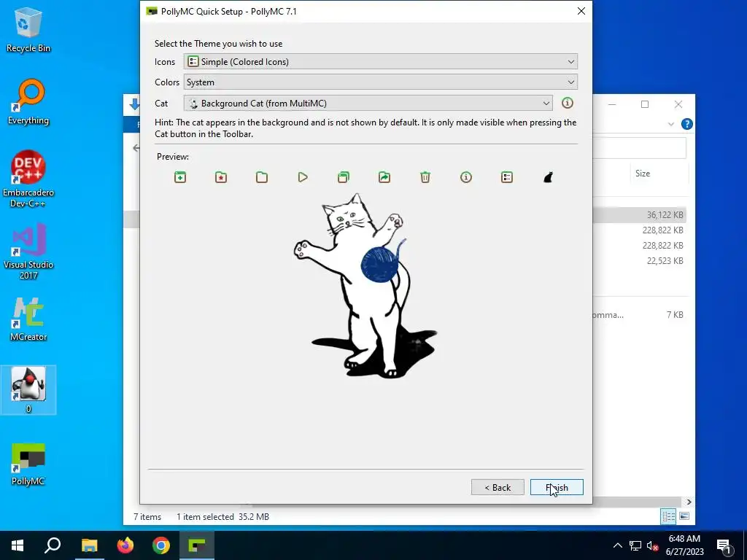Click the Explorer search input field
The image size is (747, 560).
tap(640, 148)
